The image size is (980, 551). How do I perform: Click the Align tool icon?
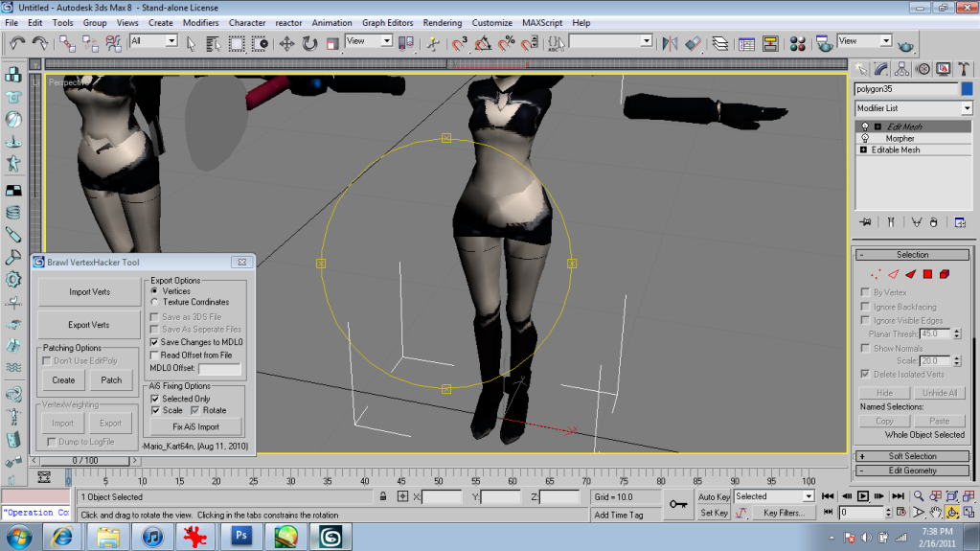pyautogui.click(x=694, y=43)
